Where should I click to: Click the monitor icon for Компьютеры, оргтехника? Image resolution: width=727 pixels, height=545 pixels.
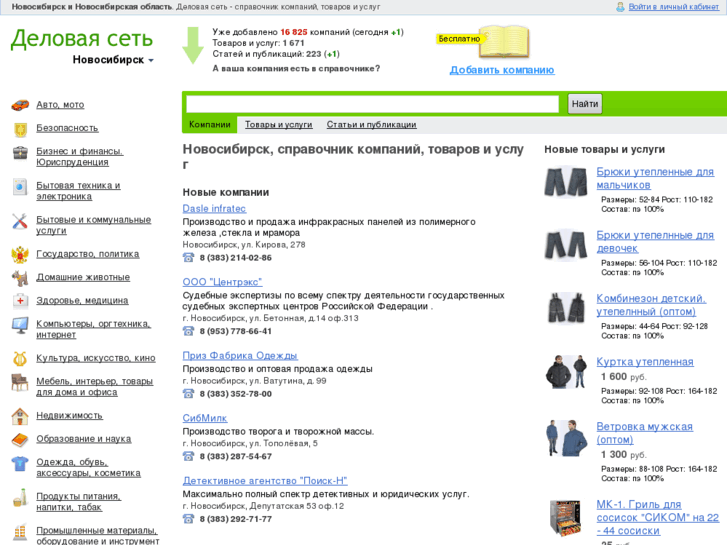pyautogui.click(x=20, y=326)
